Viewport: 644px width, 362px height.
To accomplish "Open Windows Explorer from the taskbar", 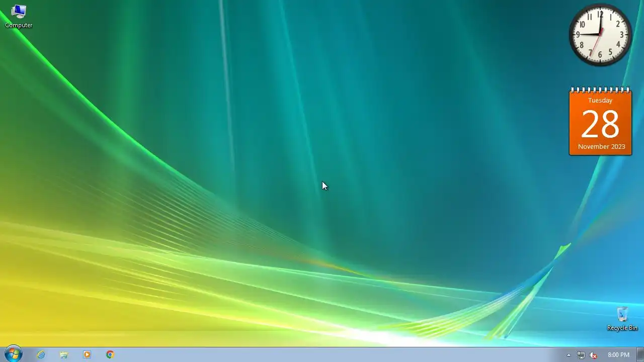I will [64, 354].
